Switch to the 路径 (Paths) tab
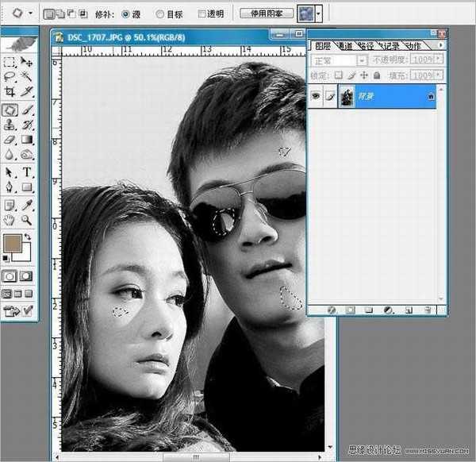The height and width of the screenshot is (462, 476). [366, 46]
